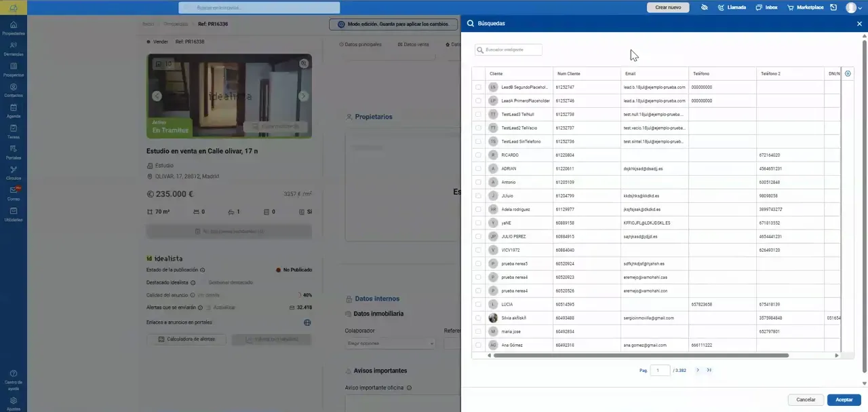This screenshot has width=868, height=412.
Task: Select the yaNE client row
Action: coord(656,223)
